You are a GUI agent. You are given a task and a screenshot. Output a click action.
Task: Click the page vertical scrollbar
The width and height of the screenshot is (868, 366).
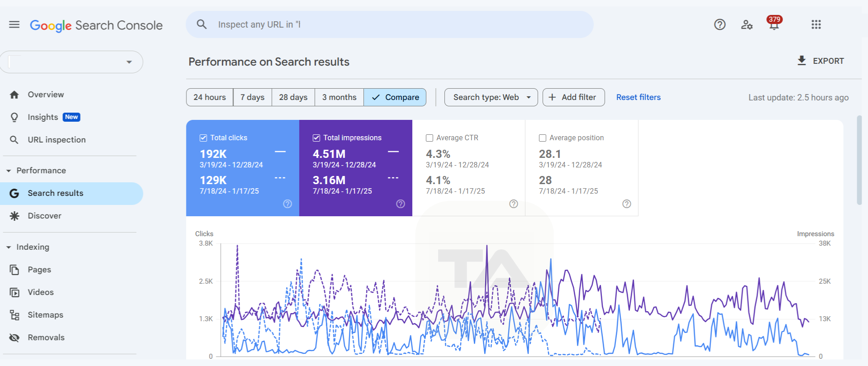click(859, 160)
